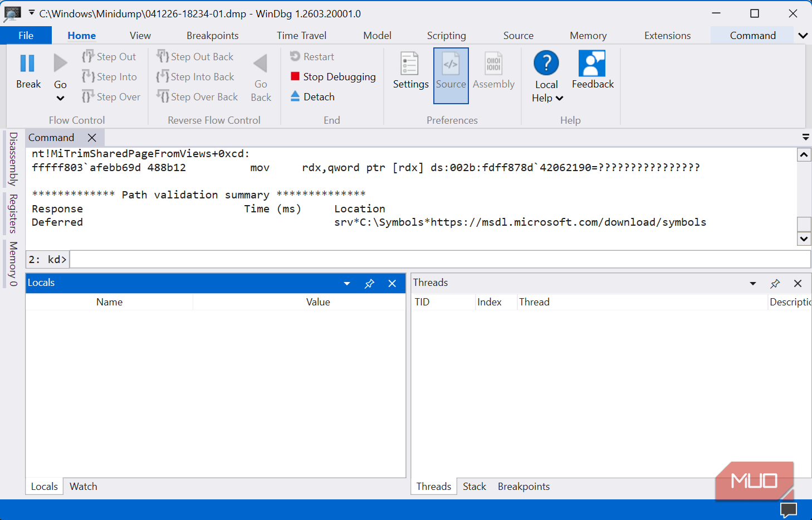Click the Step Into button
812x520 pixels.
[109, 76]
